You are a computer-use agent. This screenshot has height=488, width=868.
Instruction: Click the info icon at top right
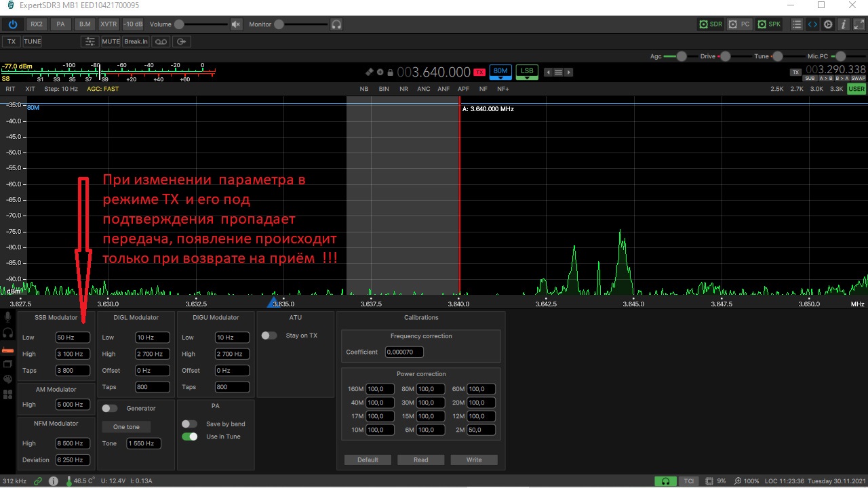coord(844,24)
